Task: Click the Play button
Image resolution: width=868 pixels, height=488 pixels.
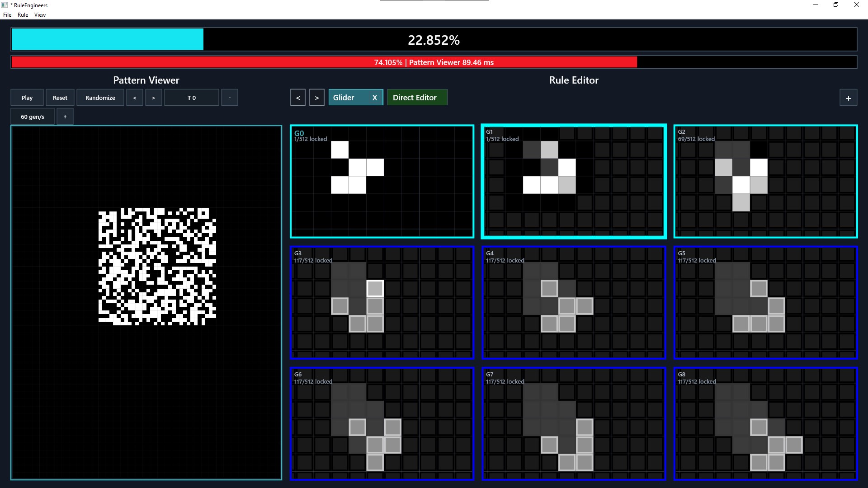Action: (27, 98)
